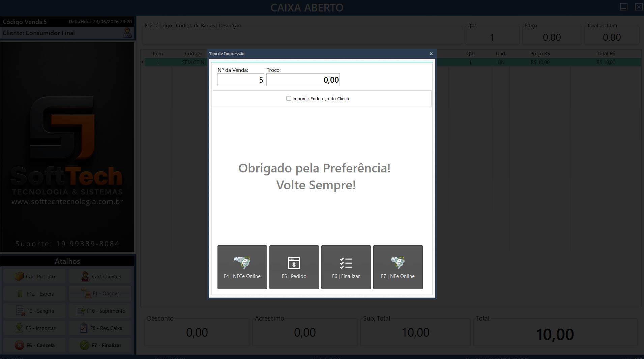
Task: Click the F7 NFe Online button
Action: [x=398, y=267]
